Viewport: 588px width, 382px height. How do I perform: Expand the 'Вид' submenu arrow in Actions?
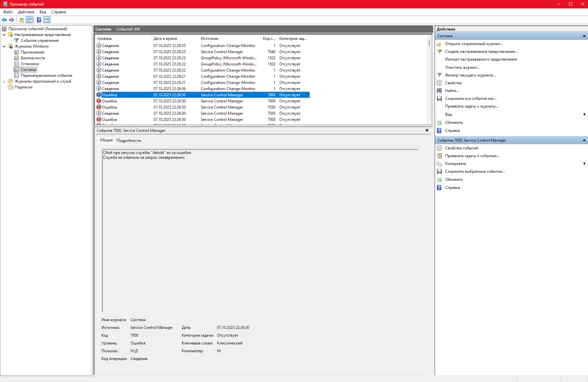click(584, 114)
